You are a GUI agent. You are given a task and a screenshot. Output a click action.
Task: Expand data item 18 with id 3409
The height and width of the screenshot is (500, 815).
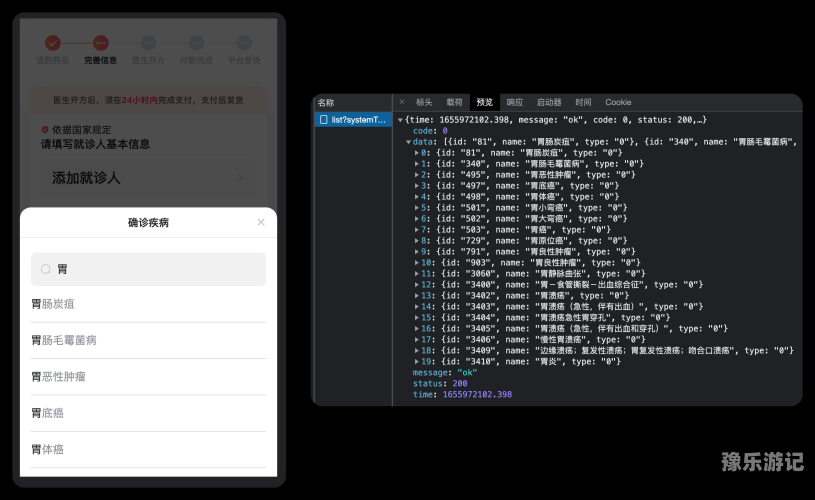417,350
